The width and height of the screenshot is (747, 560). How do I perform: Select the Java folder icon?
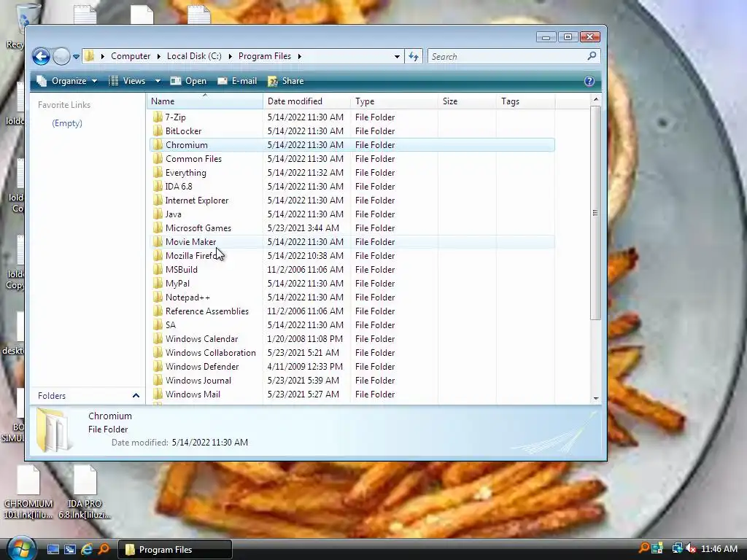pyautogui.click(x=158, y=214)
